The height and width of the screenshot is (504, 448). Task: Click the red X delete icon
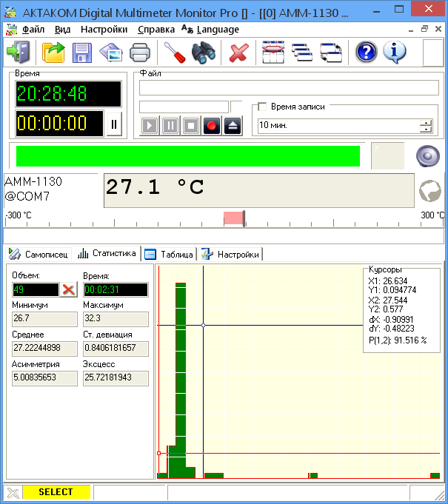click(x=238, y=53)
